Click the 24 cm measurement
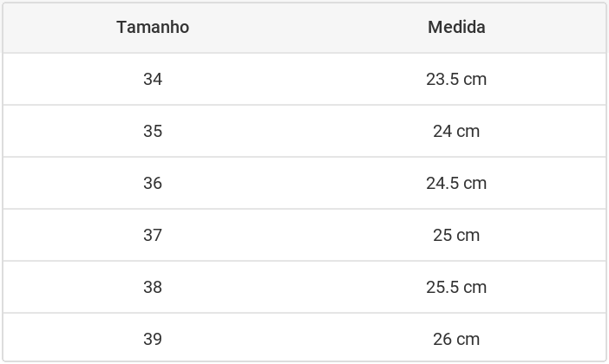Viewport: 609px width, 364px height. (456, 131)
